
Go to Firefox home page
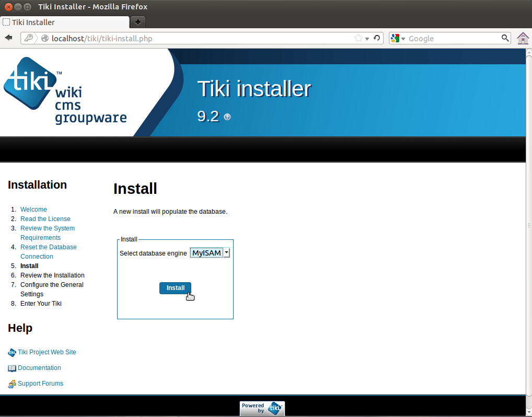click(x=523, y=38)
